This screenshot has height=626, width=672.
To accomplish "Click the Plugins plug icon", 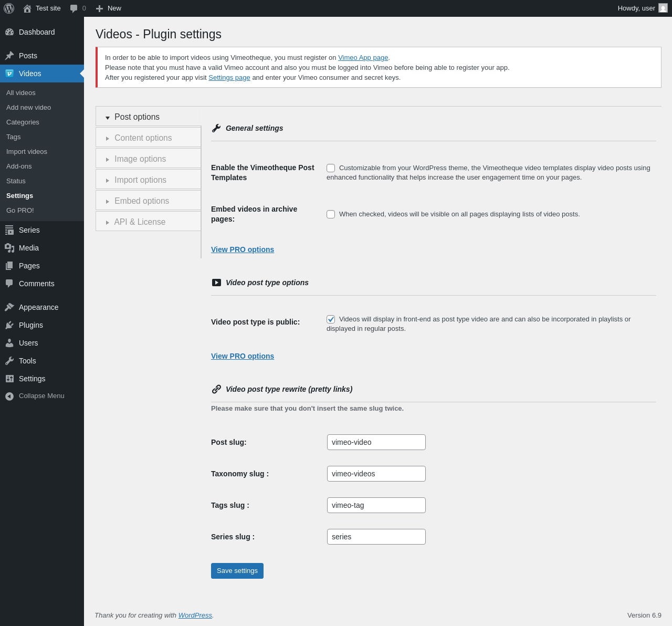I will click(x=9, y=325).
